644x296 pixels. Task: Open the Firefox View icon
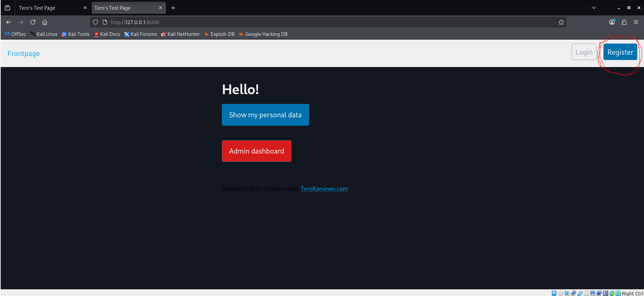click(x=7, y=8)
